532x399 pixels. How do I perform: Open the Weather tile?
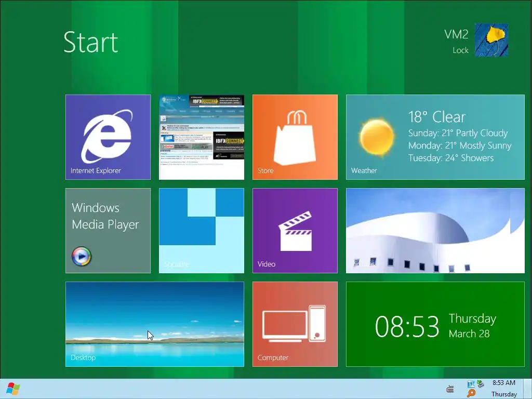[x=435, y=137]
